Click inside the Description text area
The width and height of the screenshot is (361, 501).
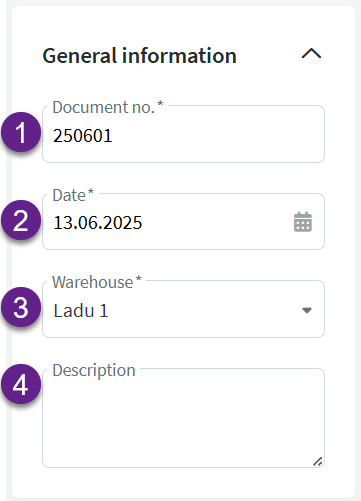[x=183, y=418]
